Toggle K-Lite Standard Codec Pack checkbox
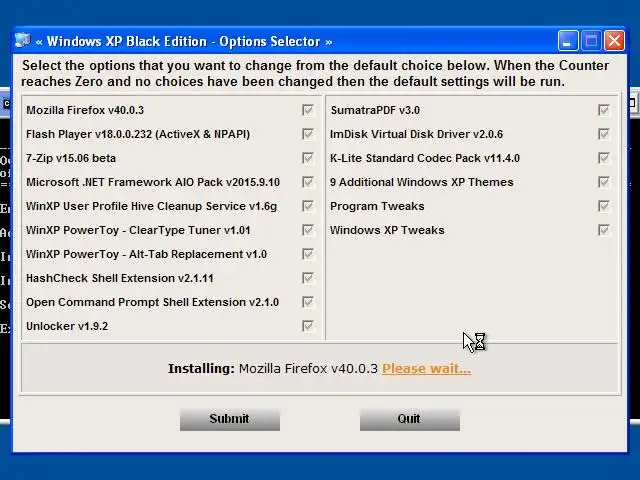 (x=604, y=158)
